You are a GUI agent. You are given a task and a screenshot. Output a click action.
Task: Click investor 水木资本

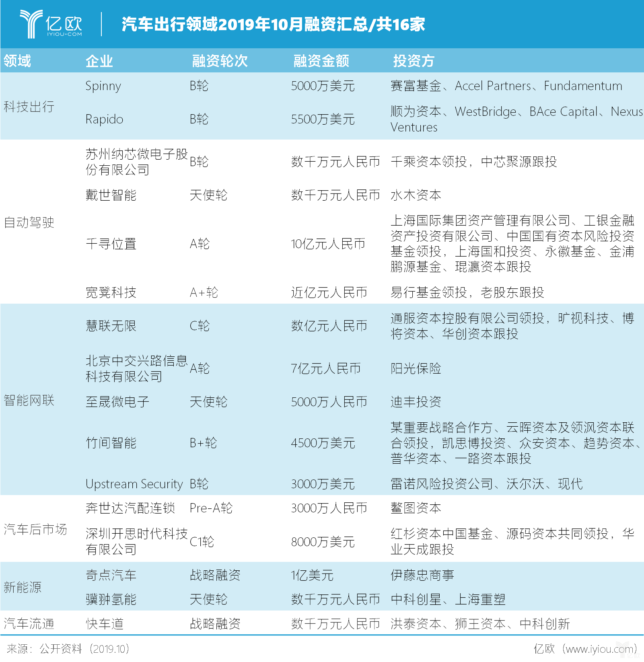point(416,195)
